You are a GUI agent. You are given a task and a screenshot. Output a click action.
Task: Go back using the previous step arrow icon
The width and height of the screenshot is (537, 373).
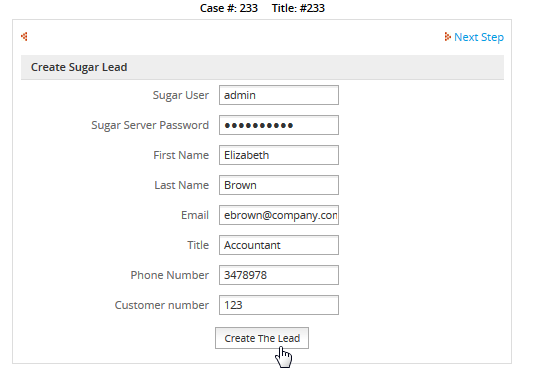pos(24,36)
